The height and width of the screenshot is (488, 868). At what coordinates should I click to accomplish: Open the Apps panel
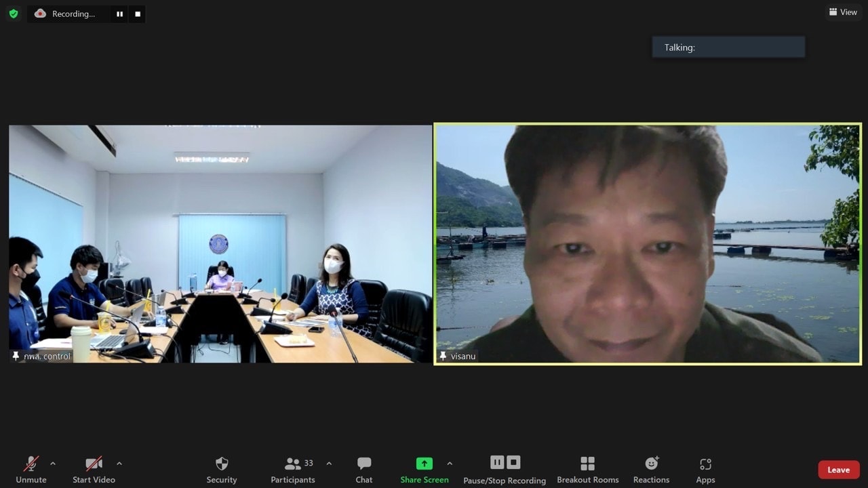[705, 469]
